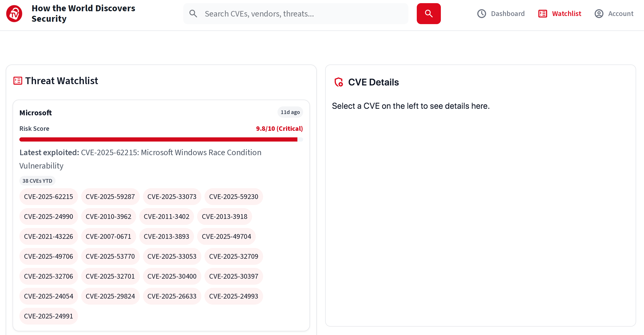Viewport: 644px width, 335px height.
Task: Click the 38 CVEs YTD badge
Action: pos(37,181)
